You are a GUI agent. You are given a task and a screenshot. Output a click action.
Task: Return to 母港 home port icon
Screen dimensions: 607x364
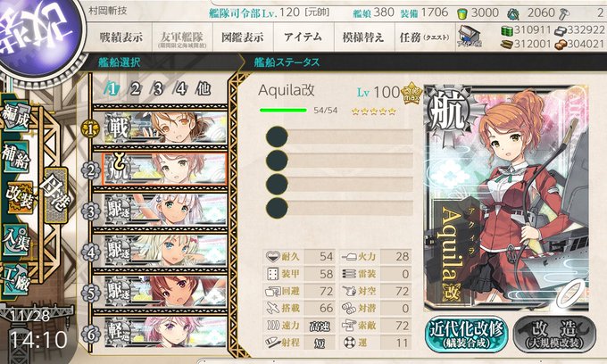pos(56,195)
